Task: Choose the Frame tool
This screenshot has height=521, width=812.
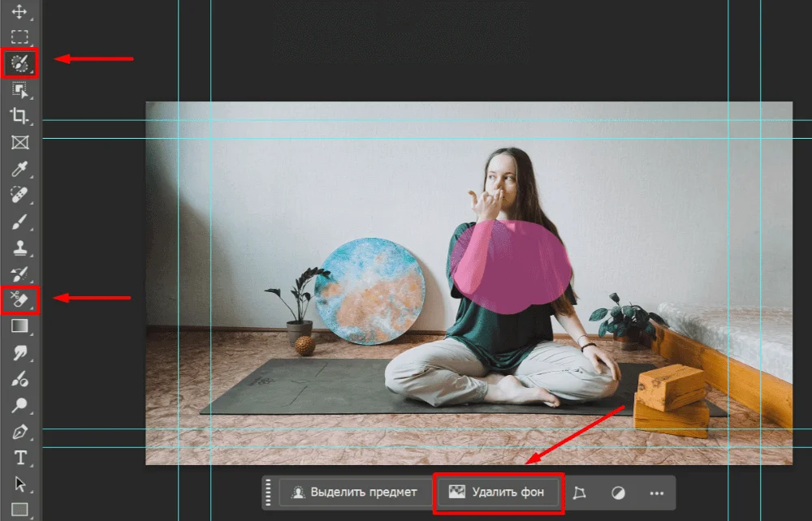Action: [x=19, y=143]
